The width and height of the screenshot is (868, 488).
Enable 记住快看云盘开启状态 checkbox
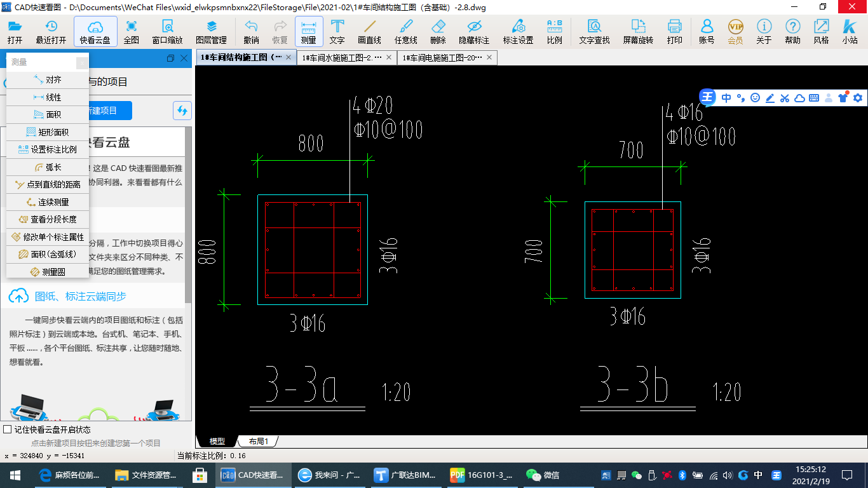click(x=8, y=430)
